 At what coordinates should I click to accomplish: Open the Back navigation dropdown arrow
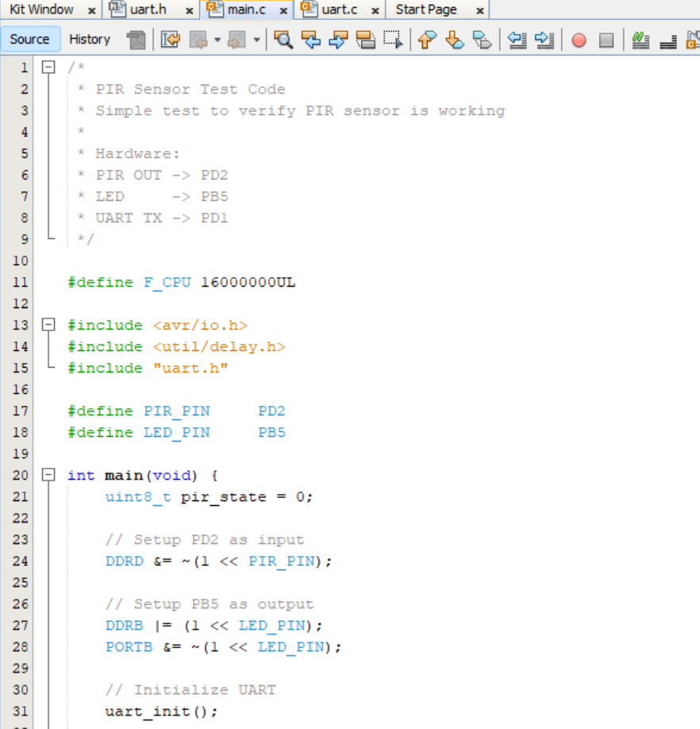point(217,40)
